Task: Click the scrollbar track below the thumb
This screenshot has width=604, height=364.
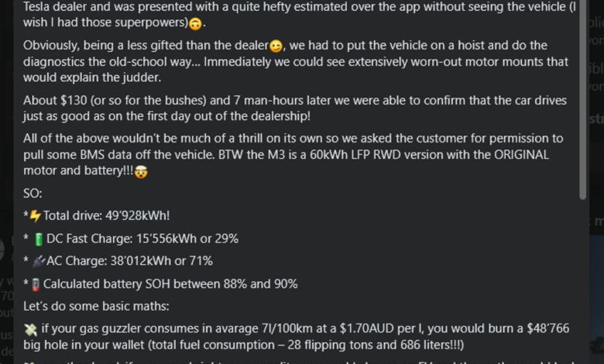Action: [582, 281]
